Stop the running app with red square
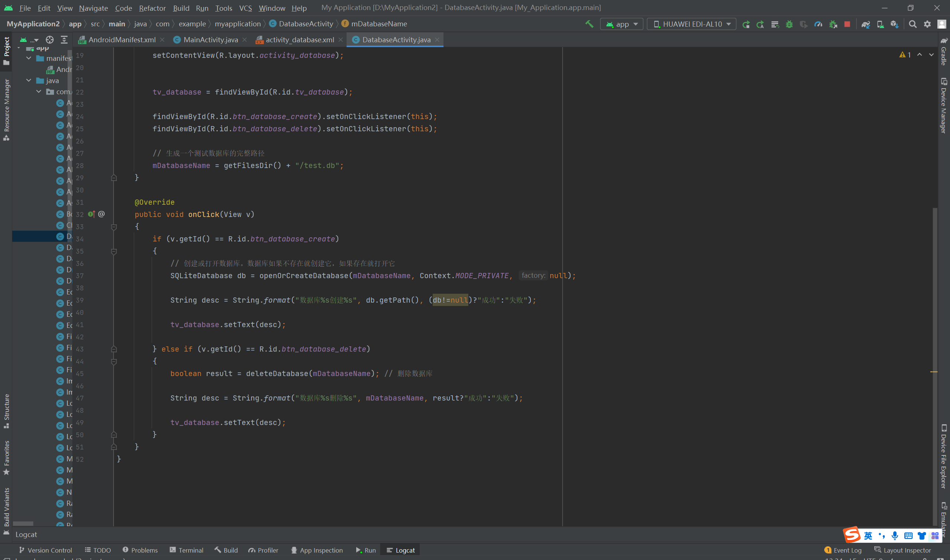Image resolution: width=950 pixels, height=560 pixels. (x=847, y=24)
